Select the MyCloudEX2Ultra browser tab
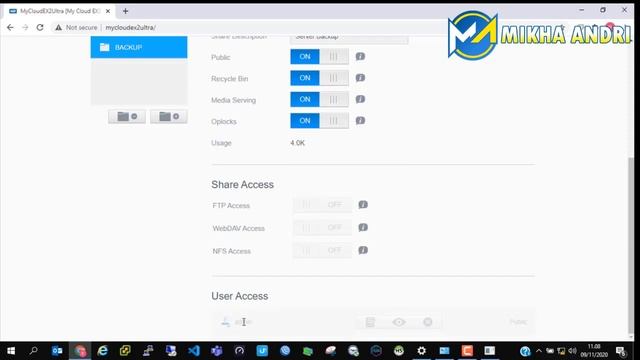The height and width of the screenshot is (360, 640). tap(59, 11)
